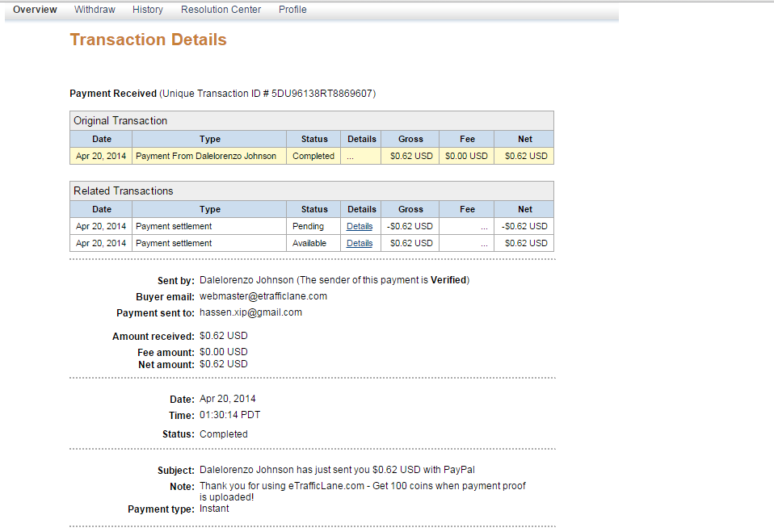774x532 pixels.
Task: Open the Profile tab
Action: click(x=292, y=10)
